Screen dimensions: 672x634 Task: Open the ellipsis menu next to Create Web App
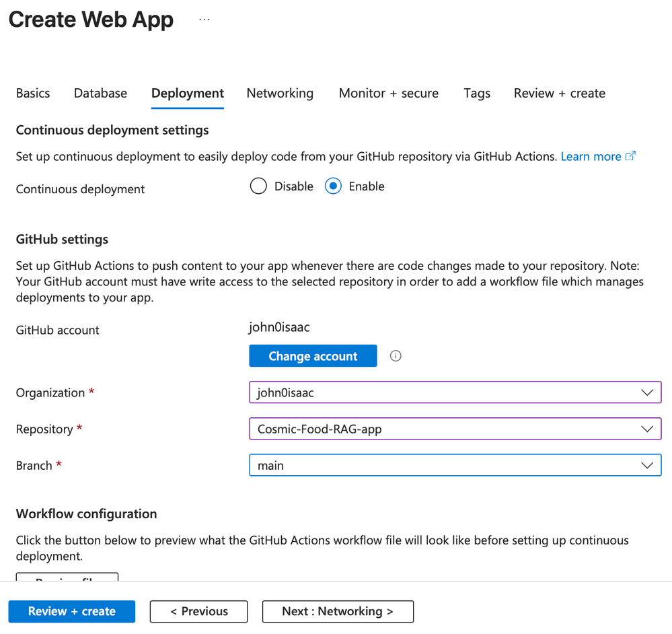204,20
